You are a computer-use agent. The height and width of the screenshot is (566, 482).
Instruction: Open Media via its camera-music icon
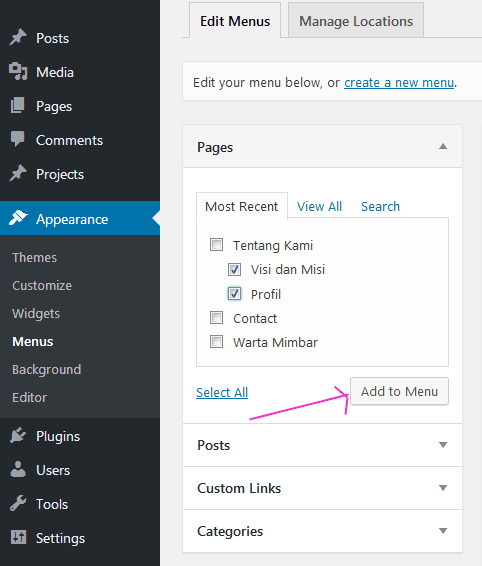pyautogui.click(x=18, y=71)
